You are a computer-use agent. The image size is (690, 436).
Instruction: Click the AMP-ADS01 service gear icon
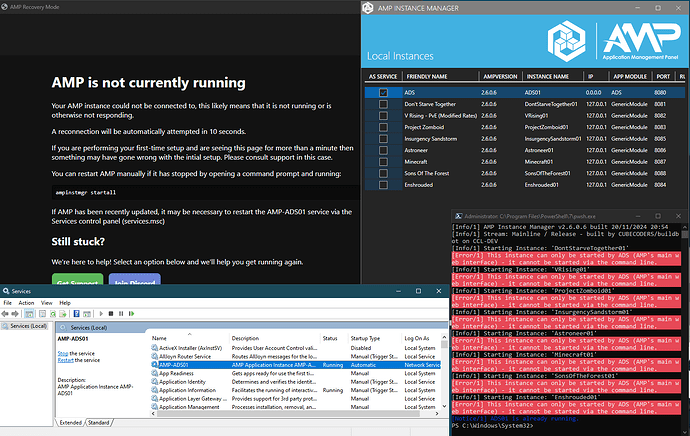click(154, 365)
